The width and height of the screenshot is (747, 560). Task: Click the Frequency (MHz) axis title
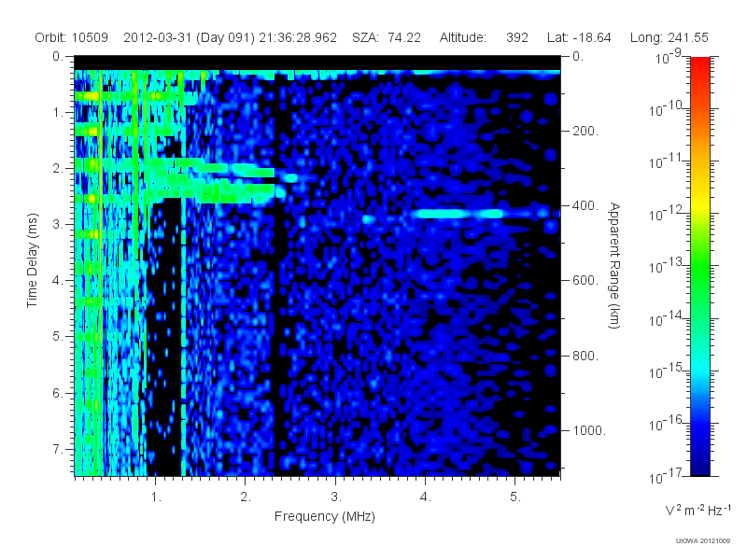(x=324, y=517)
